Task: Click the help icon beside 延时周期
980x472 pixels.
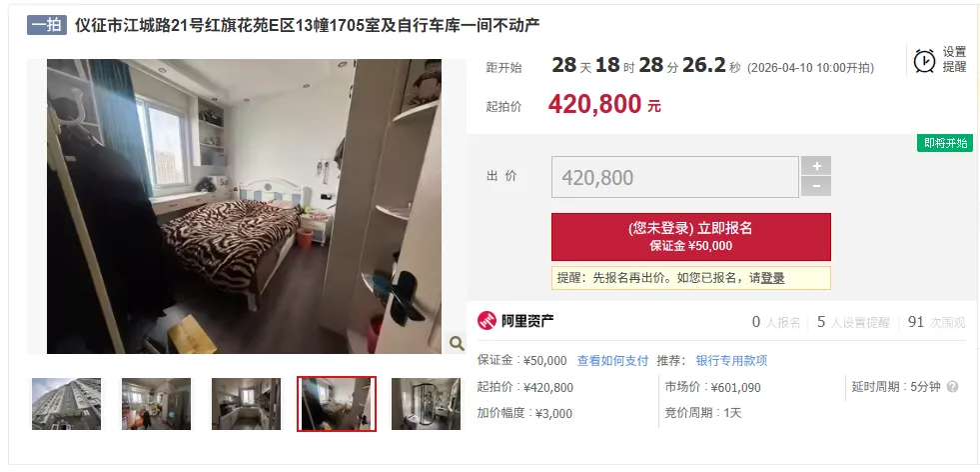Action: (952, 387)
